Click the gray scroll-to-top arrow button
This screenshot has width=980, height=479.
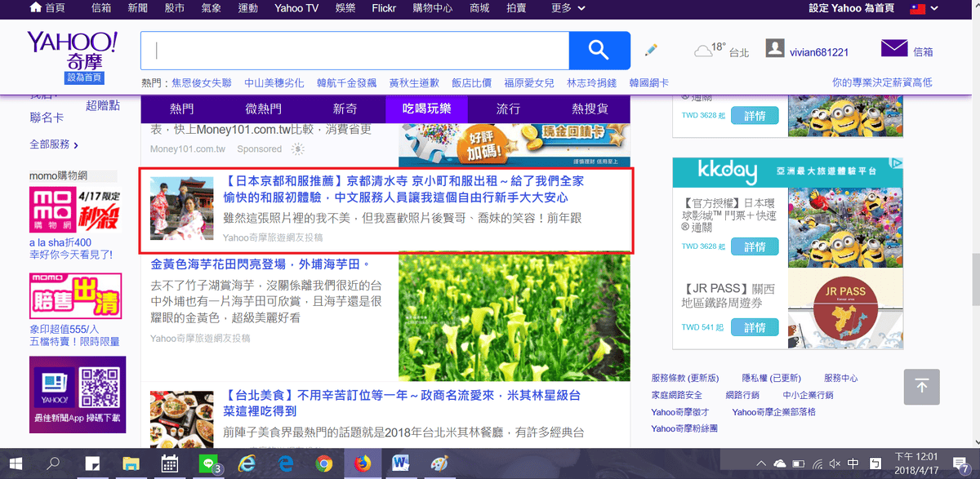pyautogui.click(x=921, y=387)
